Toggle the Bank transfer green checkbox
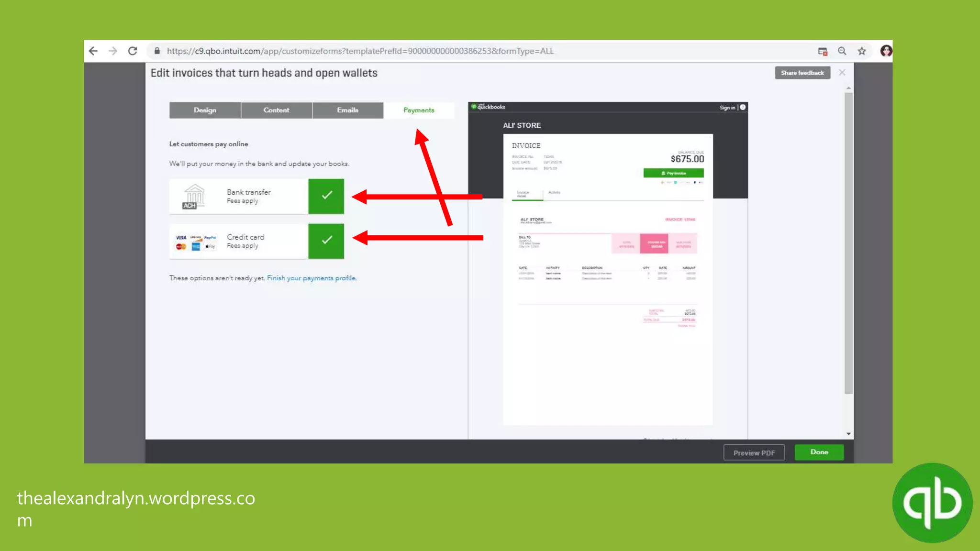The image size is (980, 551). 326,196
